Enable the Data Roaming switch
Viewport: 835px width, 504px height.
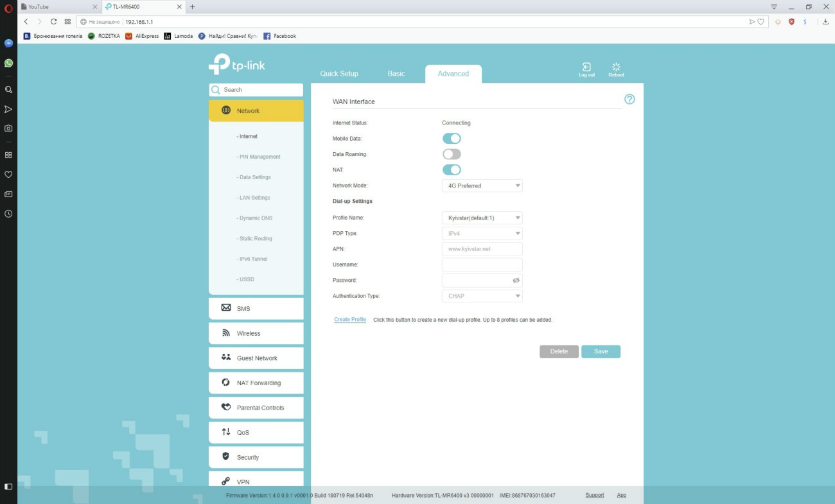click(452, 154)
